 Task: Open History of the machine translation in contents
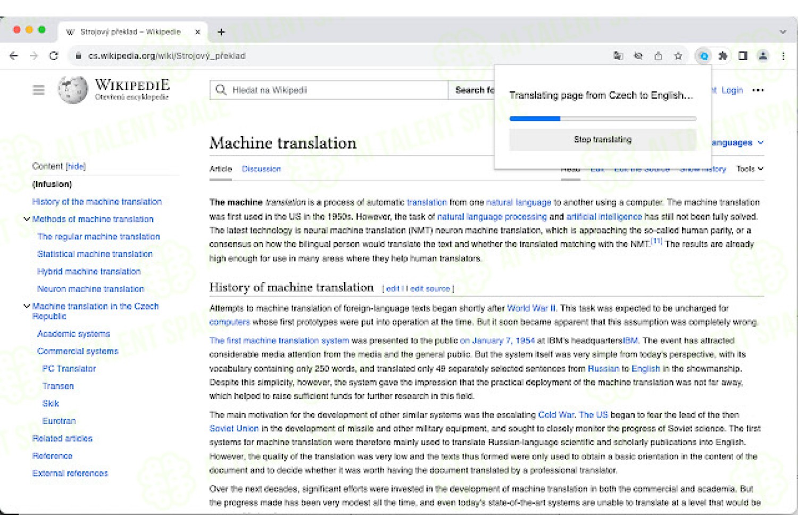pyautogui.click(x=97, y=202)
